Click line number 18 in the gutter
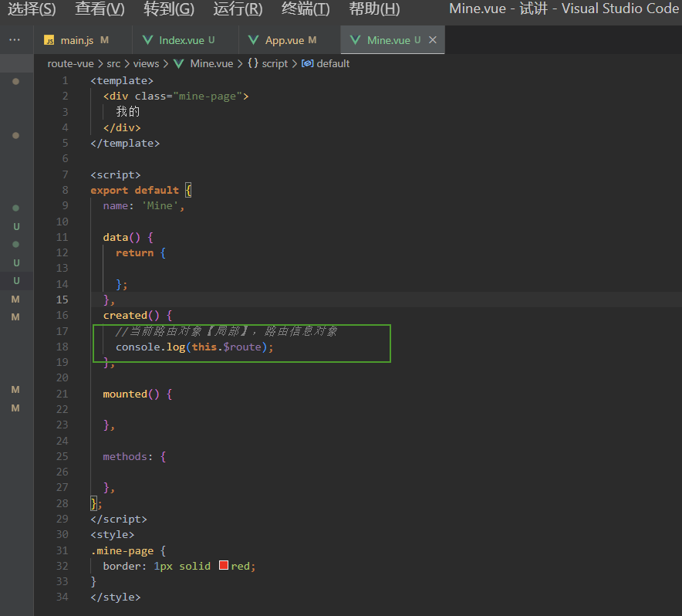Viewport: 682px width, 616px height. coord(62,347)
